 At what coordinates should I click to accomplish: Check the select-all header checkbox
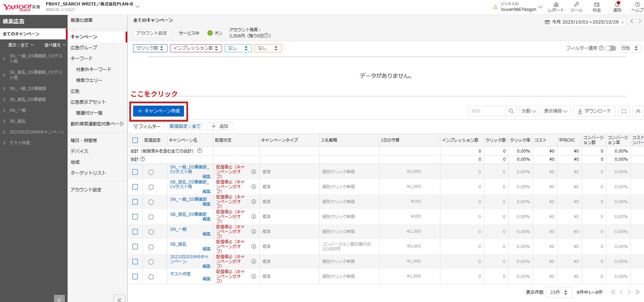point(135,140)
